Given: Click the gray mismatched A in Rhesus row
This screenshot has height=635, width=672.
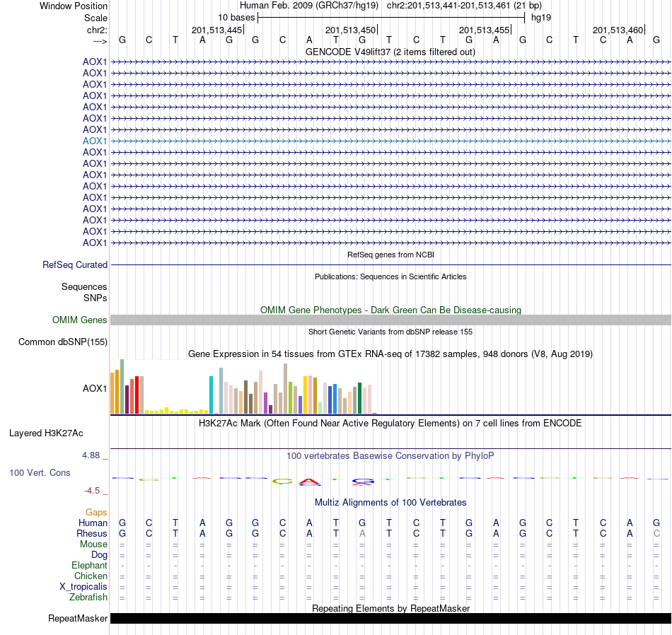Looking at the screenshot, I should pos(362,533).
